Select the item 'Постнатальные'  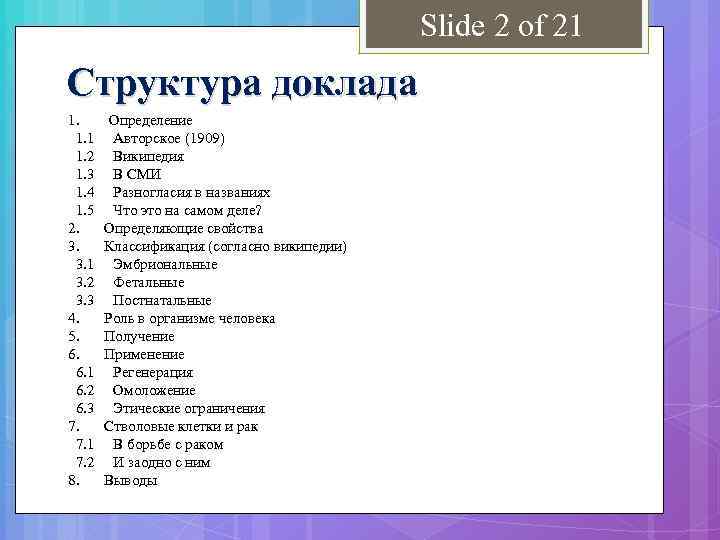[162, 301]
